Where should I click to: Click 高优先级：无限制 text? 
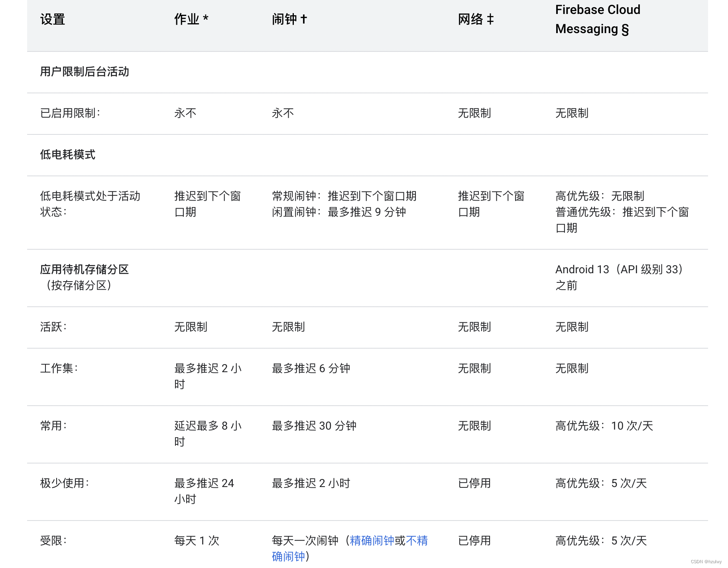pyautogui.click(x=600, y=196)
